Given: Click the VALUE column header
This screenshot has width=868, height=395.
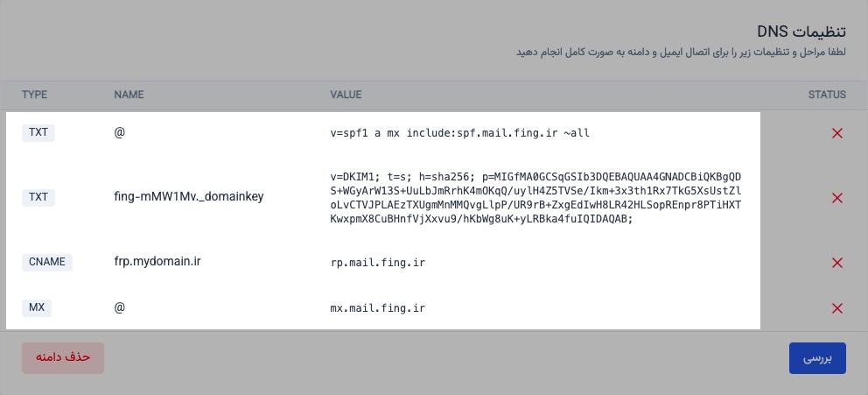Looking at the screenshot, I should pos(346,95).
